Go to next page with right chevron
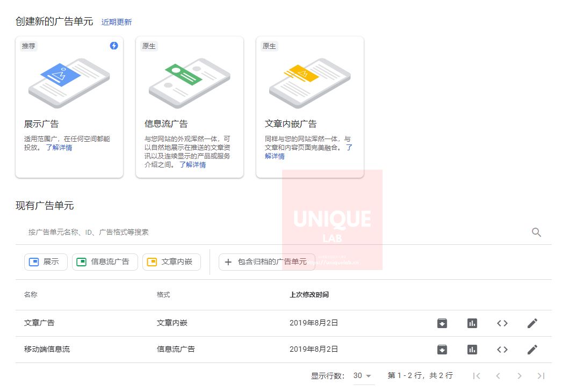 [x=519, y=376]
